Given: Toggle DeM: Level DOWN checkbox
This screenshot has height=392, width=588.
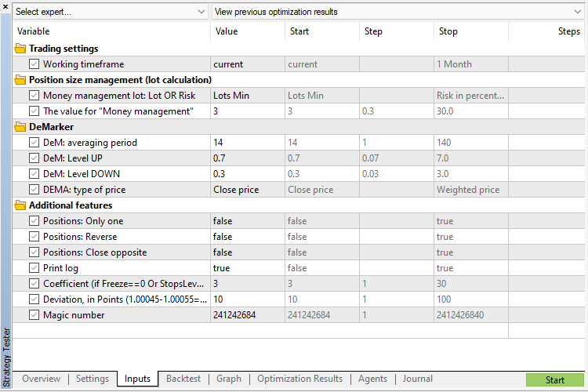Looking at the screenshot, I should click(34, 174).
